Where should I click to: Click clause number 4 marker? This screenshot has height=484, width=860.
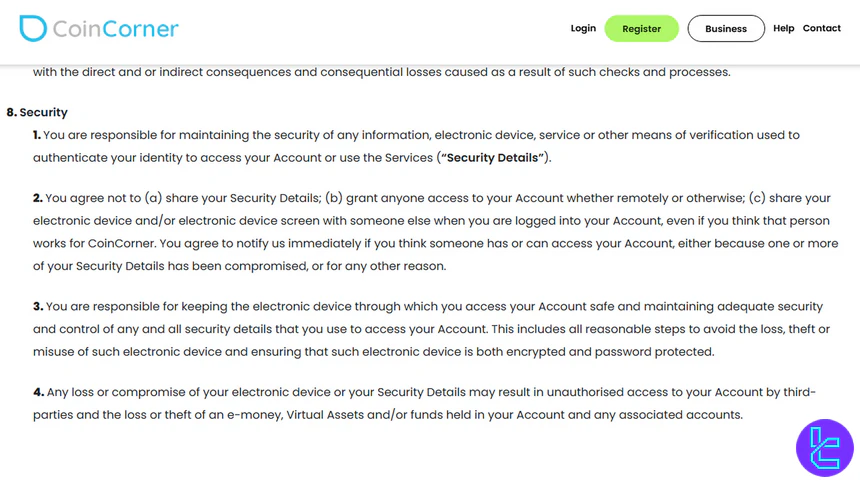38,391
